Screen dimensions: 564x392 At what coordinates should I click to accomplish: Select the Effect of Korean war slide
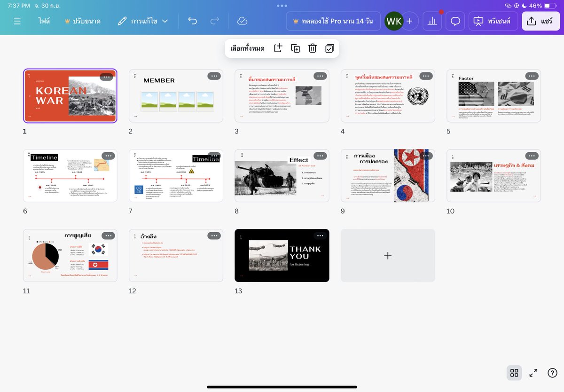282,176
